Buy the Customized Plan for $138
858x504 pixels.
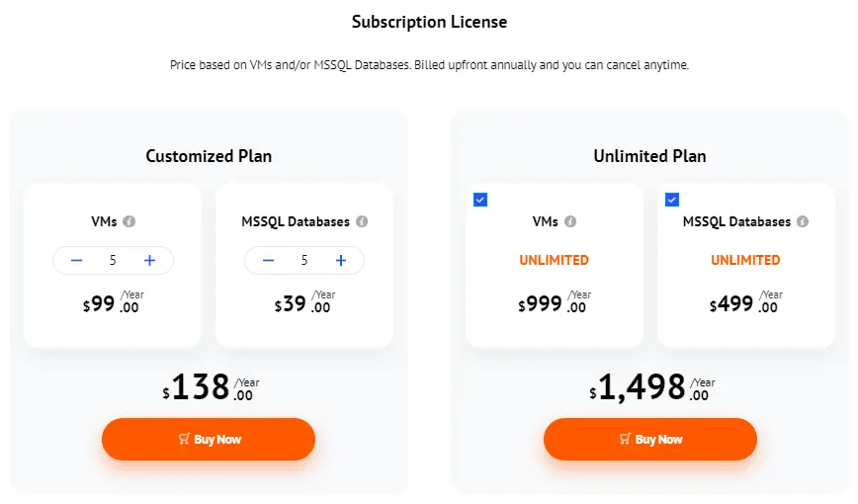(x=209, y=439)
